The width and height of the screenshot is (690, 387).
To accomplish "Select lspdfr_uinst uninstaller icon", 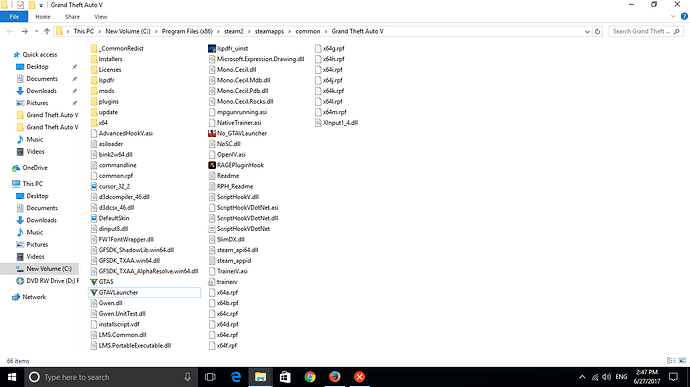I will (212, 48).
